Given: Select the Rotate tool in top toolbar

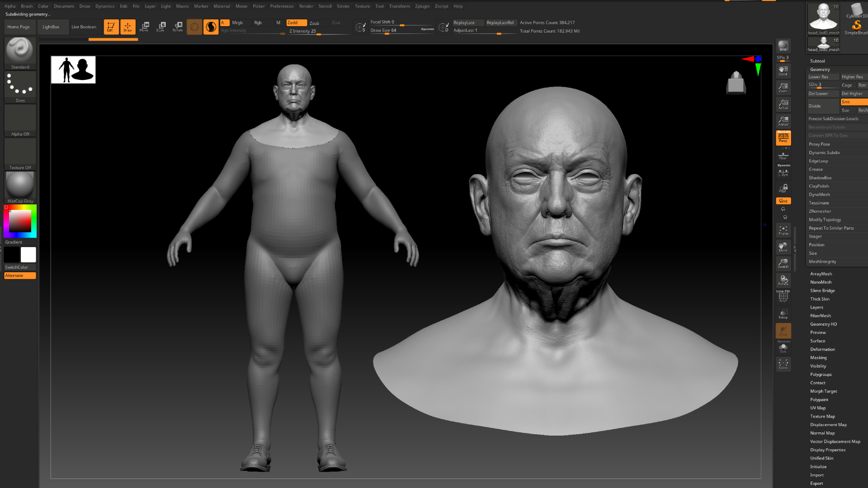Looking at the screenshot, I should pos(178,27).
